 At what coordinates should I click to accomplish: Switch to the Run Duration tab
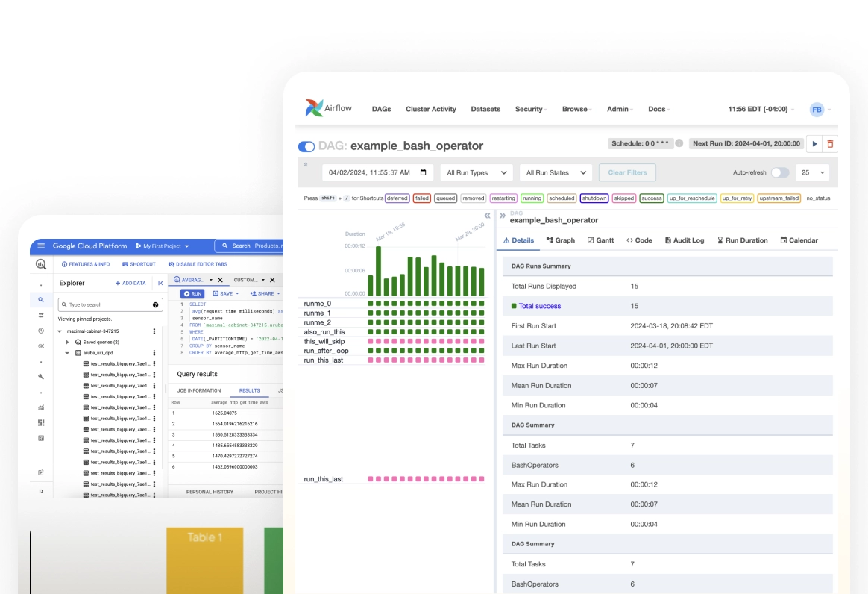coord(742,240)
